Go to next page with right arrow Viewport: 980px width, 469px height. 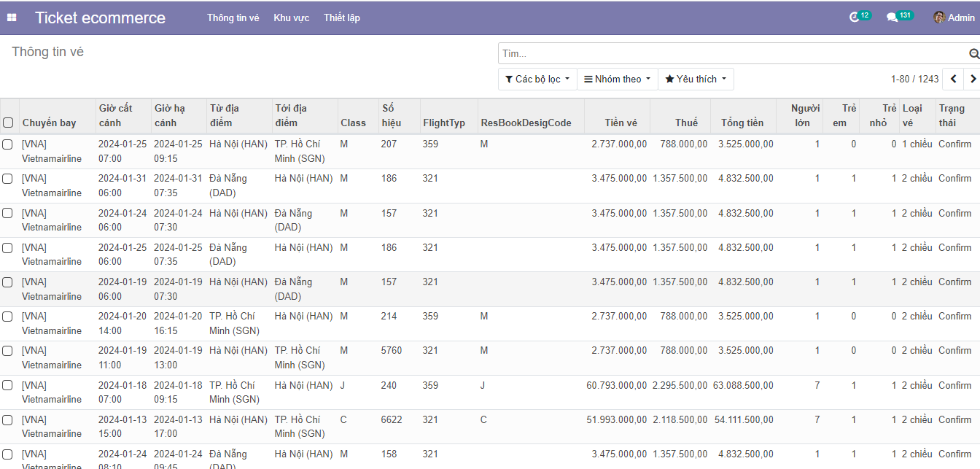point(972,79)
